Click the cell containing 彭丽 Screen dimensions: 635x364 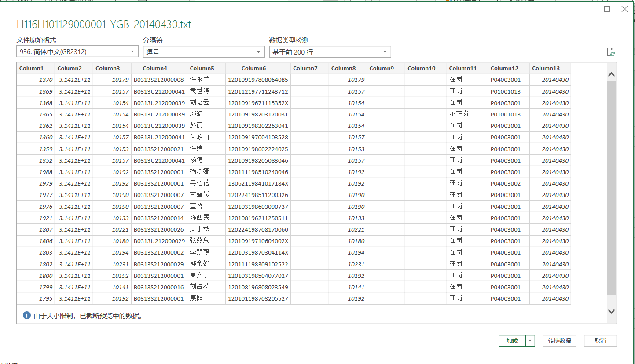(x=206, y=126)
